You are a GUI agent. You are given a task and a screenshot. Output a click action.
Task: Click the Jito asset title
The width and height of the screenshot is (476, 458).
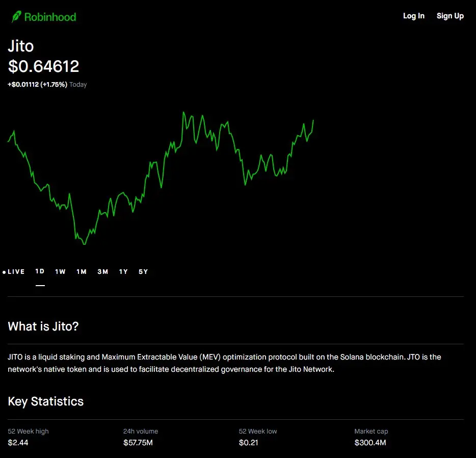coord(21,46)
